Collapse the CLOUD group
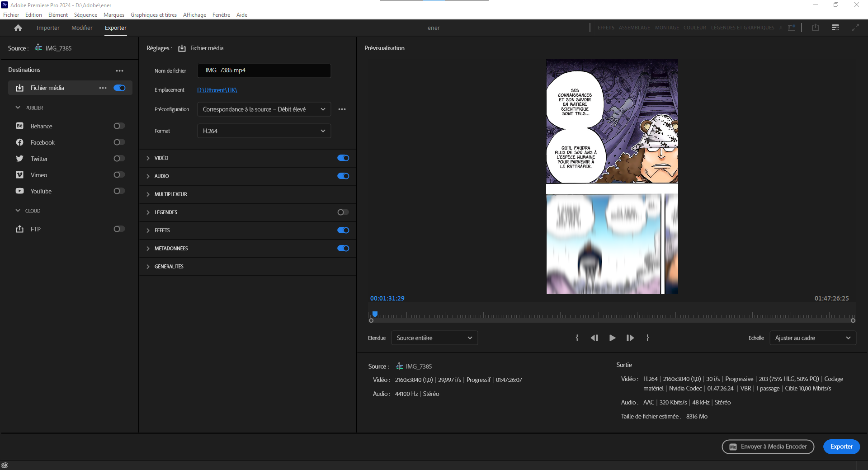 point(18,211)
